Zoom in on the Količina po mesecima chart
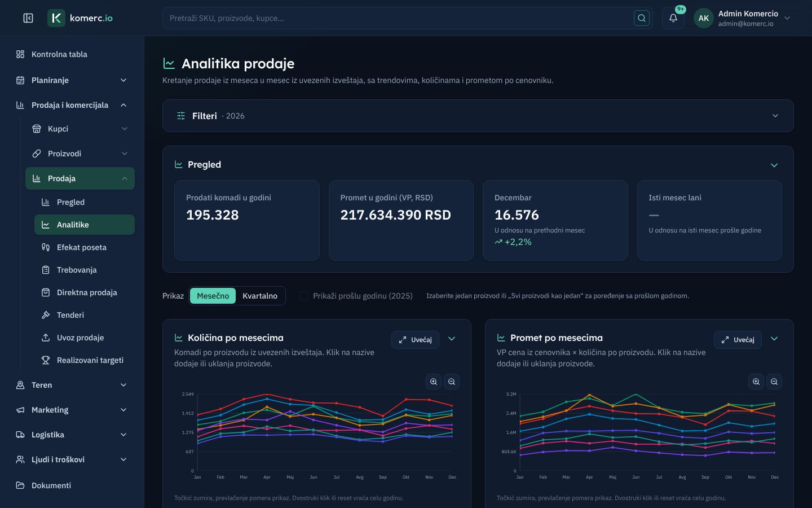 coord(434,382)
